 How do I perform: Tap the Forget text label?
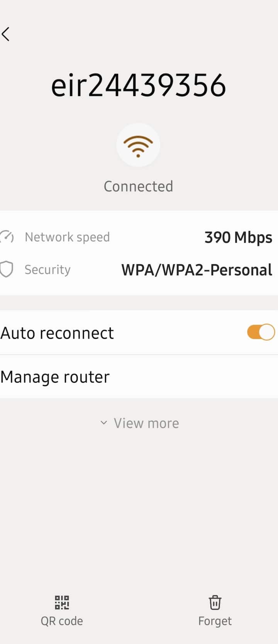(215, 621)
